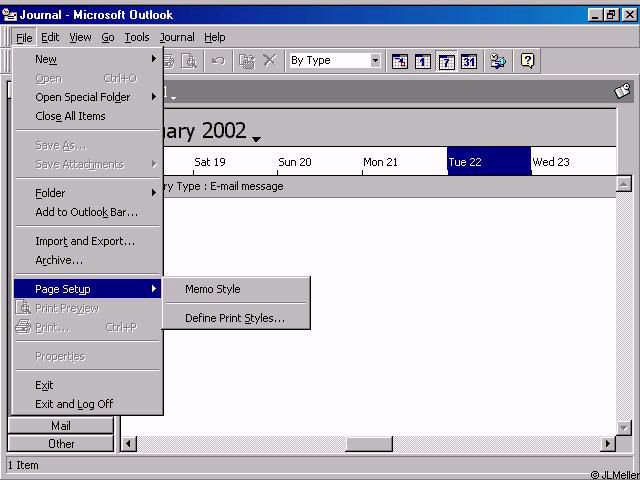Click the 1 Item status bar text

coord(23,465)
